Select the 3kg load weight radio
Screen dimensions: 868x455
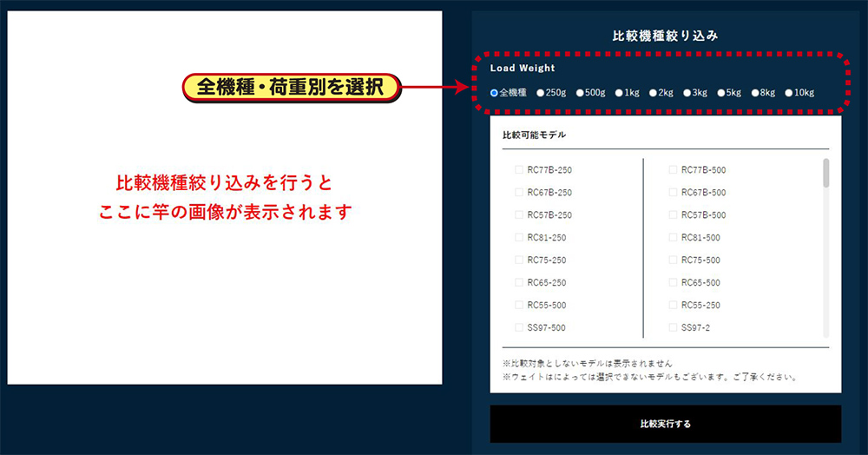click(687, 93)
